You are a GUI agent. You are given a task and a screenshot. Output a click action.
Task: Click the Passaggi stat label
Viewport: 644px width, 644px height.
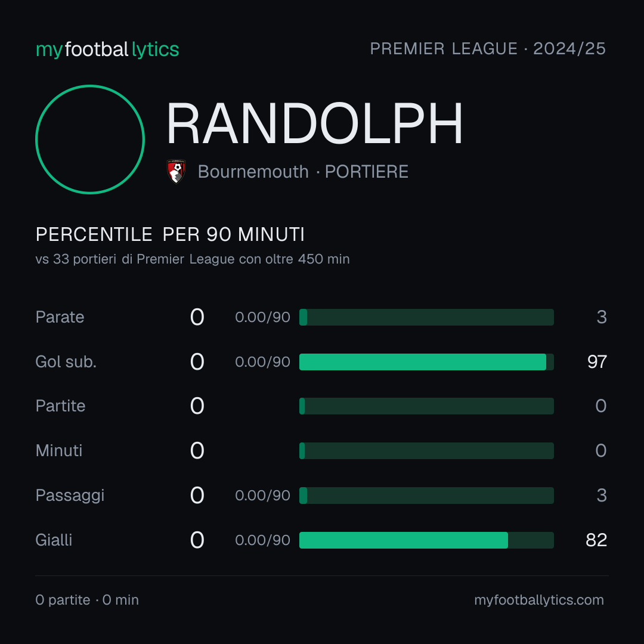coord(70,496)
